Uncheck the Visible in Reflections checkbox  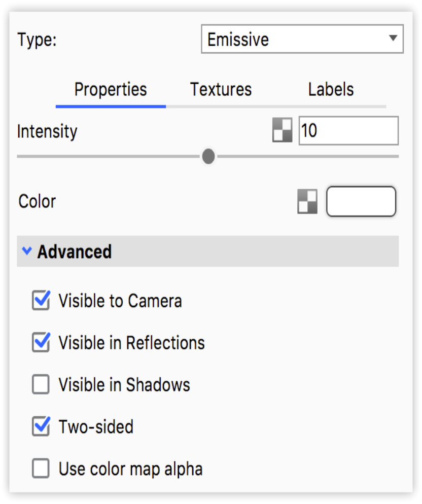pyautogui.click(x=41, y=343)
